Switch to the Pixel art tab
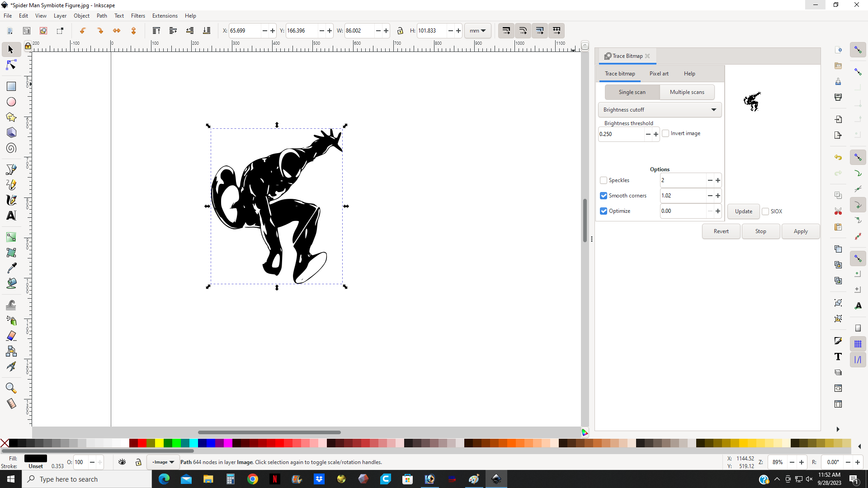This screenshot has height=488, width=868. [x=659, y=74]
